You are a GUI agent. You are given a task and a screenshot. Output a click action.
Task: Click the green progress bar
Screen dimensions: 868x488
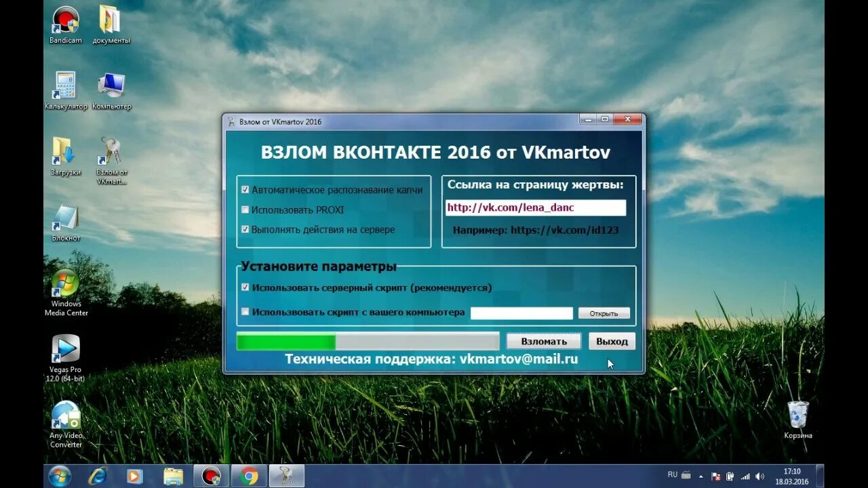pyautogui.click(x=368, y=342)
